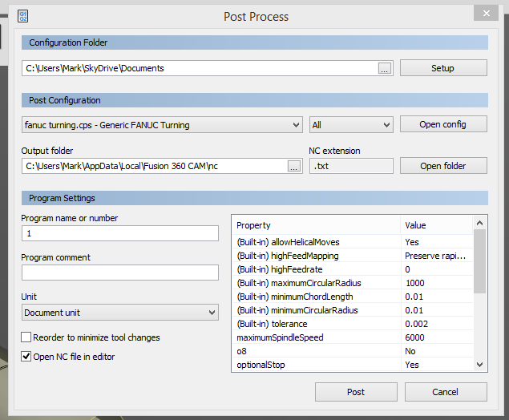The image size is (509, 420).
Task: Click the Open folder button
Action: click(442, 166)
